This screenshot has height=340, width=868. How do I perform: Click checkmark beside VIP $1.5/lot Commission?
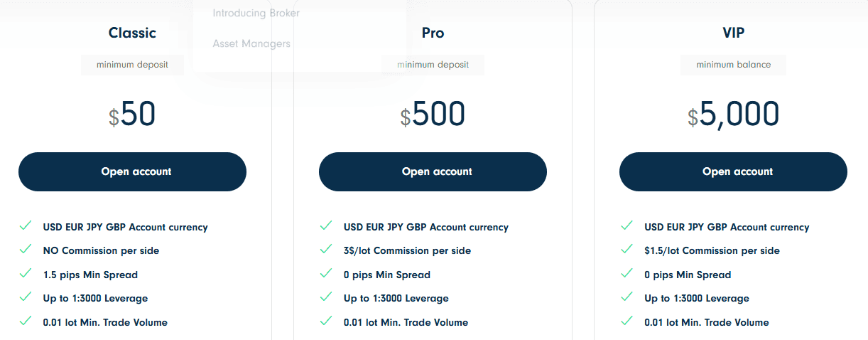pos(626,250)
